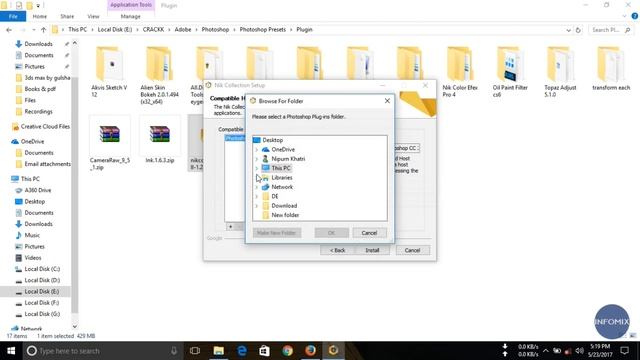Viewport: 640px width, 360px height.
Task: Open the Akvis Sketch V 12 folder
Action: 109,71
